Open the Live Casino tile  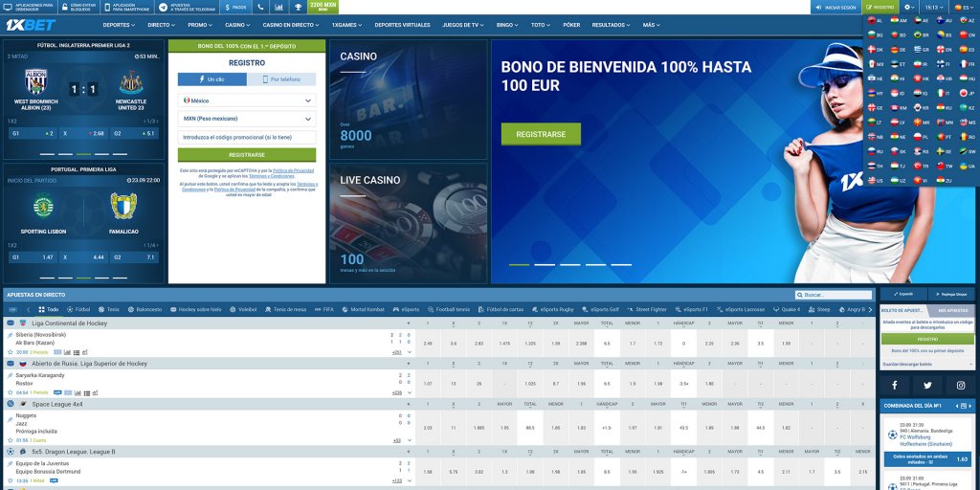coord(408,224)
